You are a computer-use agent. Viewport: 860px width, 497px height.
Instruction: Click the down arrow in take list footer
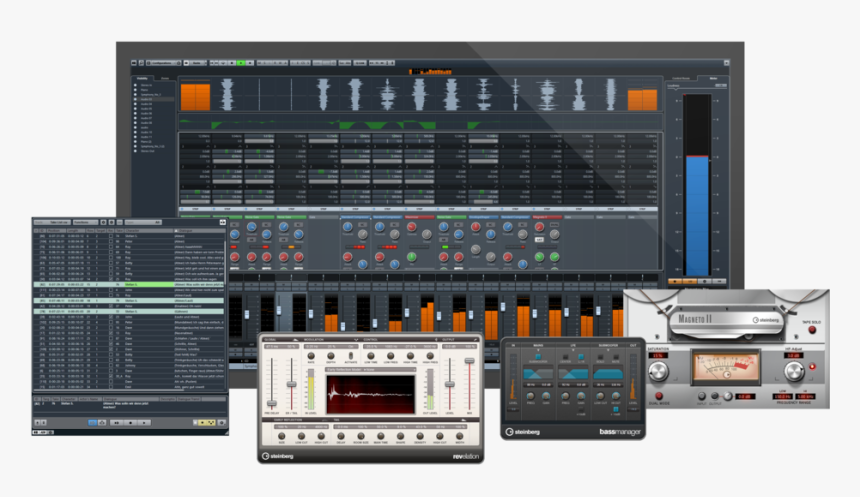point(43,422)
